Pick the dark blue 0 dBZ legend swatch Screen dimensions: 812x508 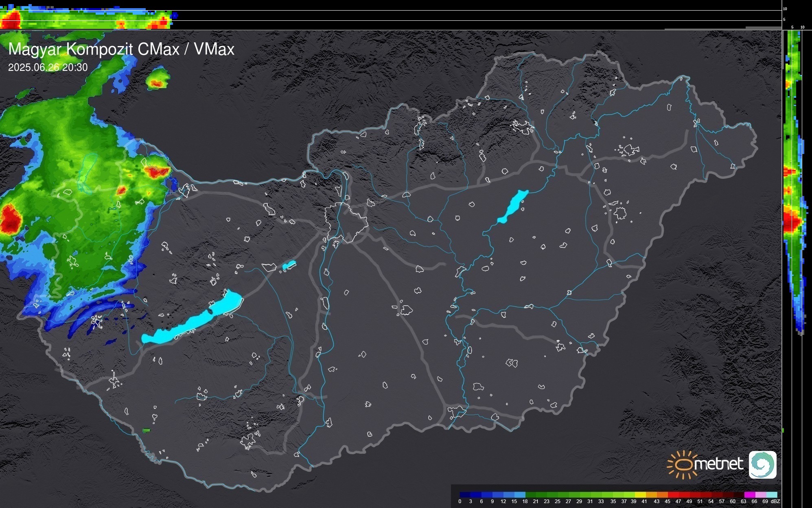click(x=465, y=495)
